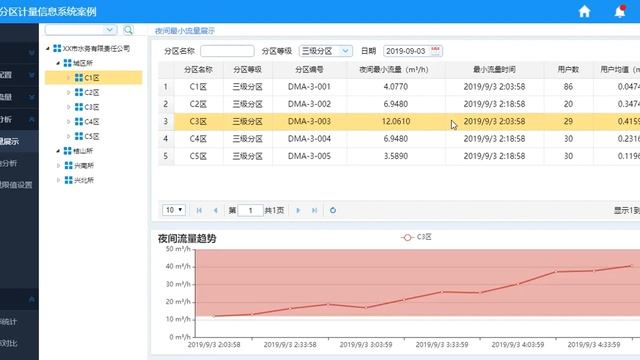Change the rows-per-page selector showing 10
Viewport: 640px width, 360px height.
pos(173,210)
